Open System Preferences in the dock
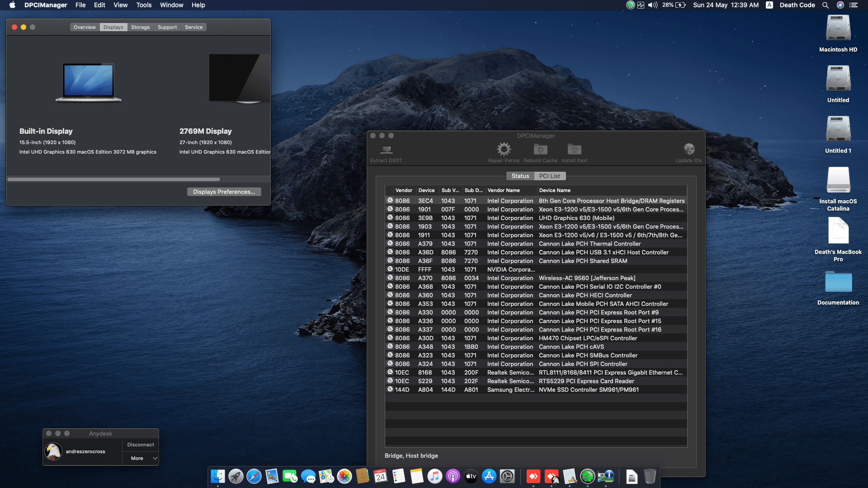Viewport: 868px width, 488px height. tap(507, 476)
